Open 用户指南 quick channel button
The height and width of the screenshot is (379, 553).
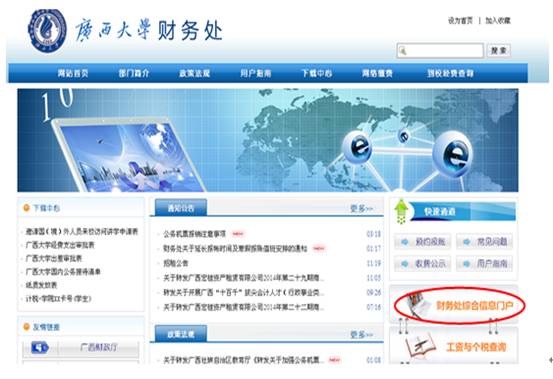tap(484, 264)
